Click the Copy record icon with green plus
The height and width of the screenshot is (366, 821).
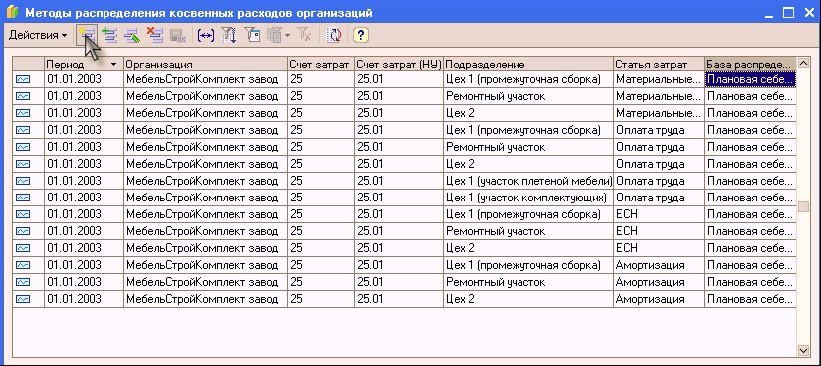(110, 35)
